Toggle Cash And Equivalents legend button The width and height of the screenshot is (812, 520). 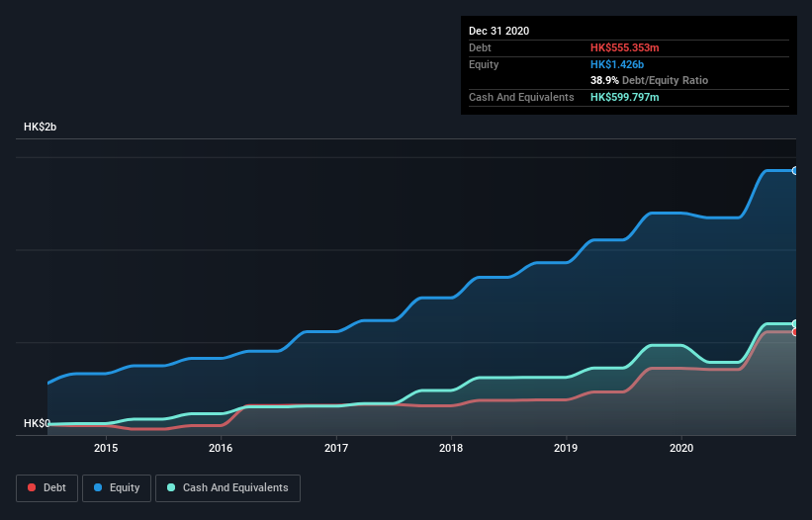[x=227, y=488]
